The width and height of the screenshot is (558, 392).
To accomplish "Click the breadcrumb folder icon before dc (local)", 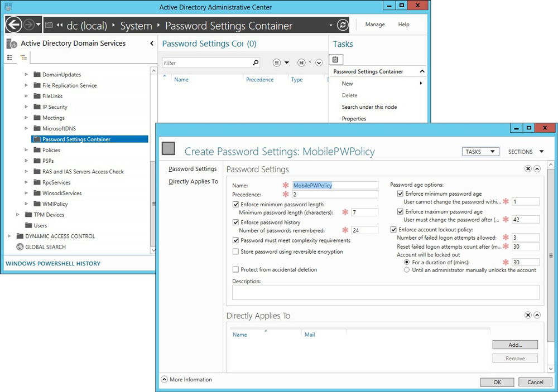I will click(49, 25).
